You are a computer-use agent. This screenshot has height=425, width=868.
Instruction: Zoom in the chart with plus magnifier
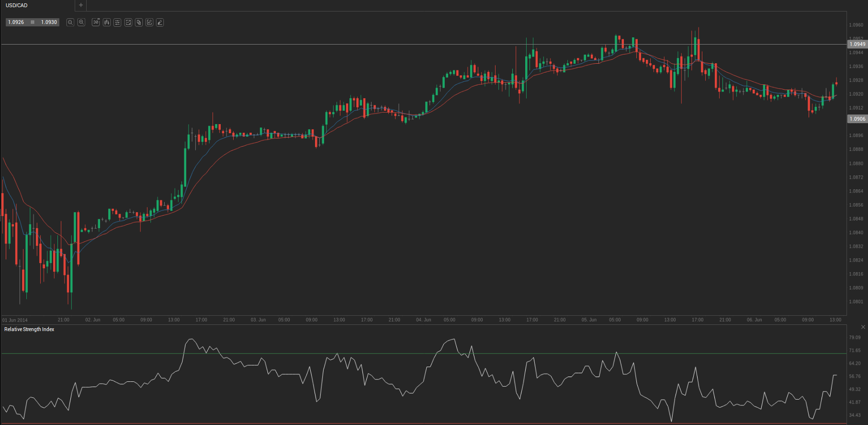pyautogui.click(x=81, y=23)
